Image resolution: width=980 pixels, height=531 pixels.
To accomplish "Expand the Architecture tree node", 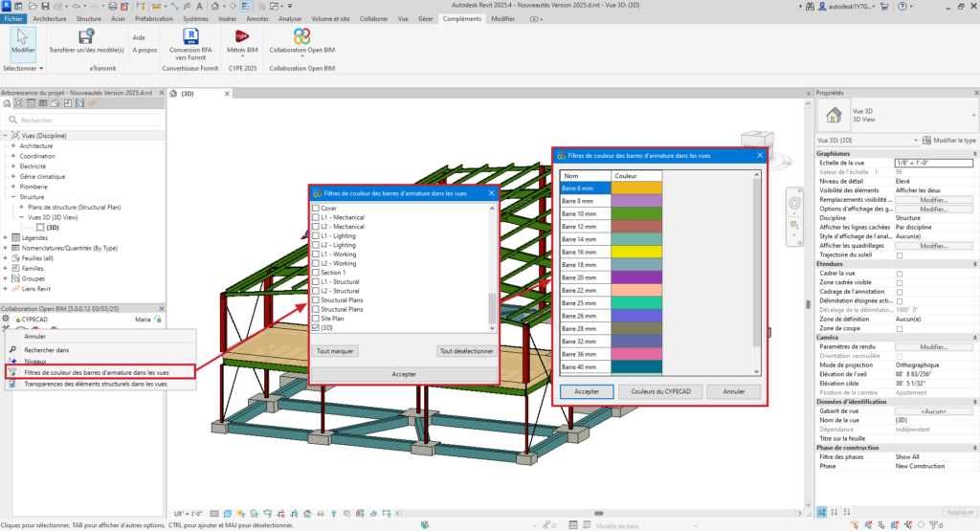I will click(13, 145).
